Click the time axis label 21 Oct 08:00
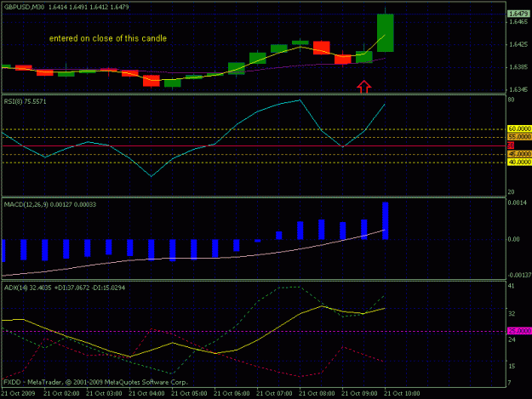The height and width of the screenshot is (399, 532). 317,394
